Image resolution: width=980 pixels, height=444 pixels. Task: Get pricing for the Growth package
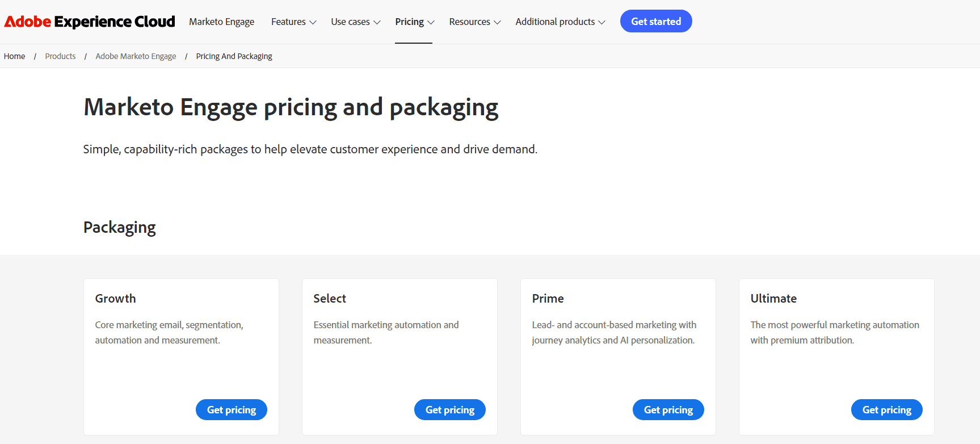(232, 410)
